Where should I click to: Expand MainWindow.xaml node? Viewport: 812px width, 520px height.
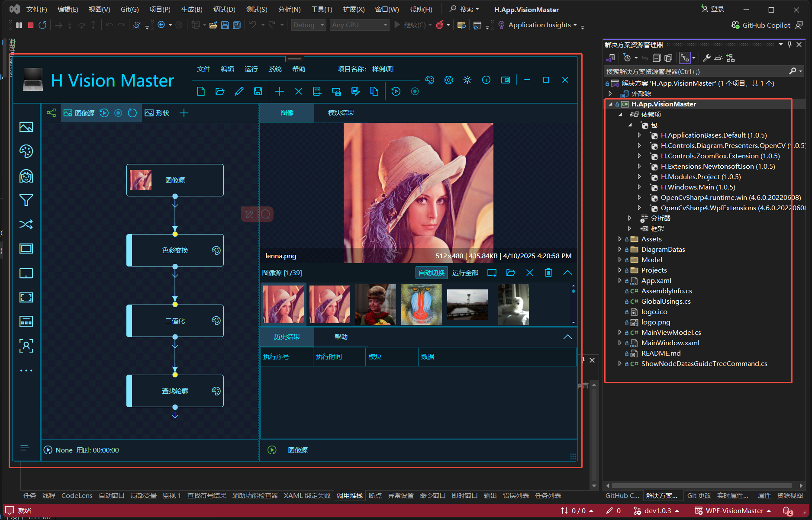[620, 343]
